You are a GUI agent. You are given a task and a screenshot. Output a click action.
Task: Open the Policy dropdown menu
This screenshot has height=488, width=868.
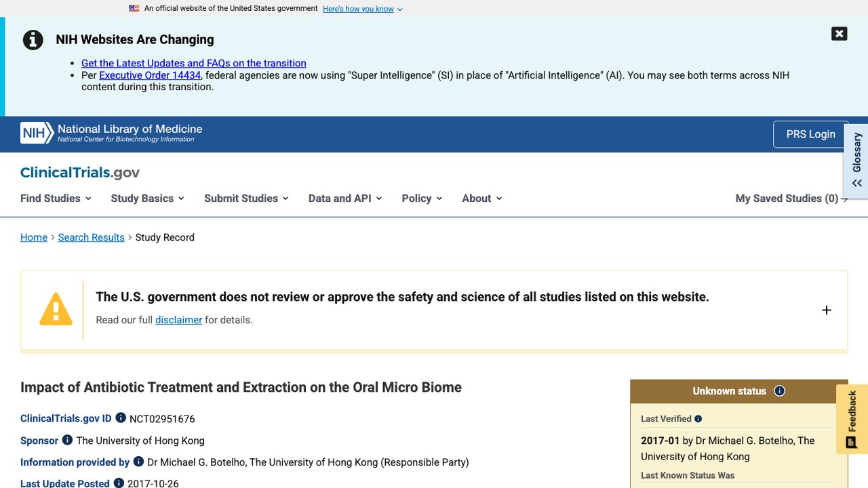pos(422,198)
